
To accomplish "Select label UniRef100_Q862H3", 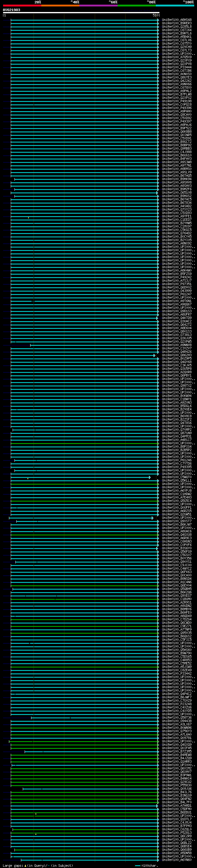I will (x=177, y=355).
